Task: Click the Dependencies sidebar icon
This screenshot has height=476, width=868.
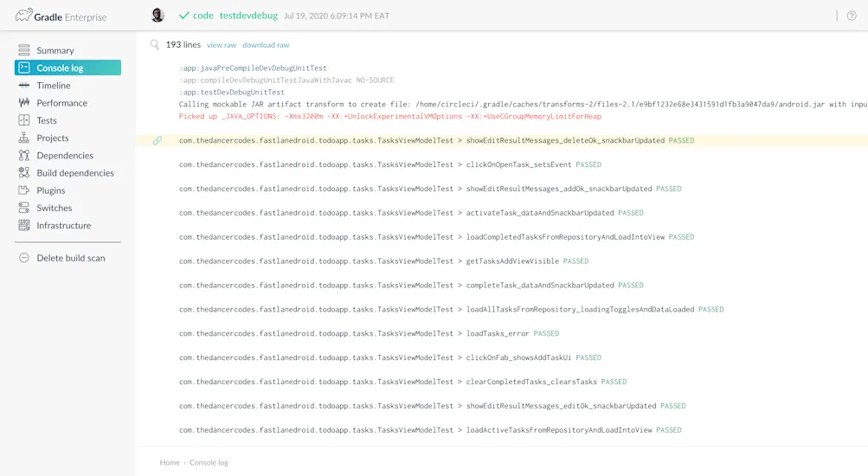Action: point(24,155)
